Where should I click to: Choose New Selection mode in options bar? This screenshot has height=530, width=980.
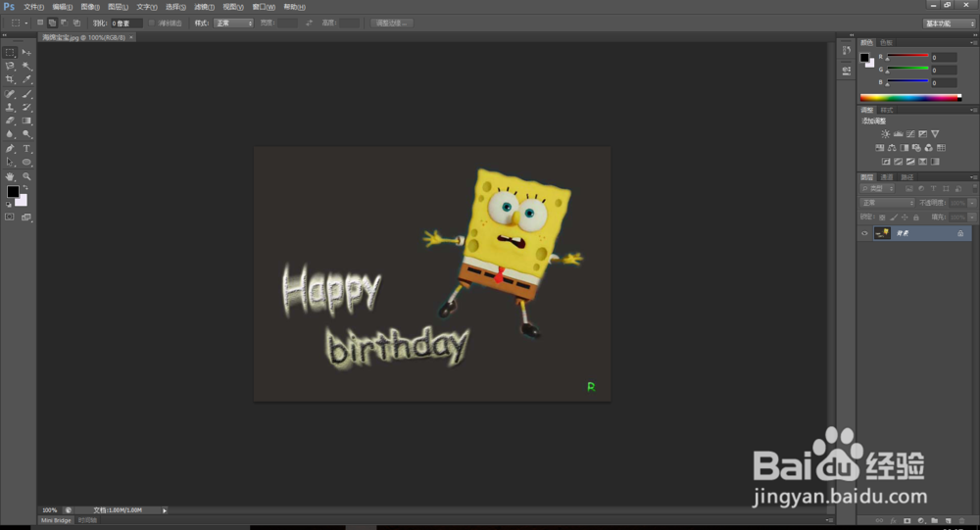point(40,23)
